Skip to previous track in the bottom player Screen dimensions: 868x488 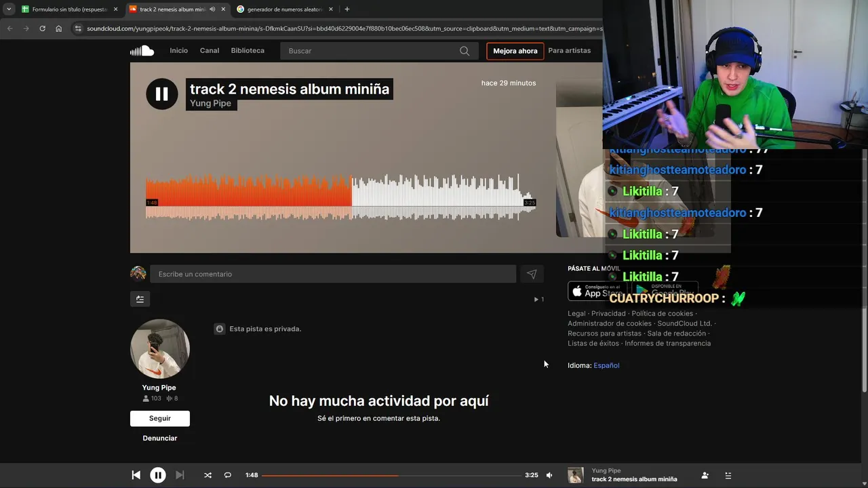136,475
